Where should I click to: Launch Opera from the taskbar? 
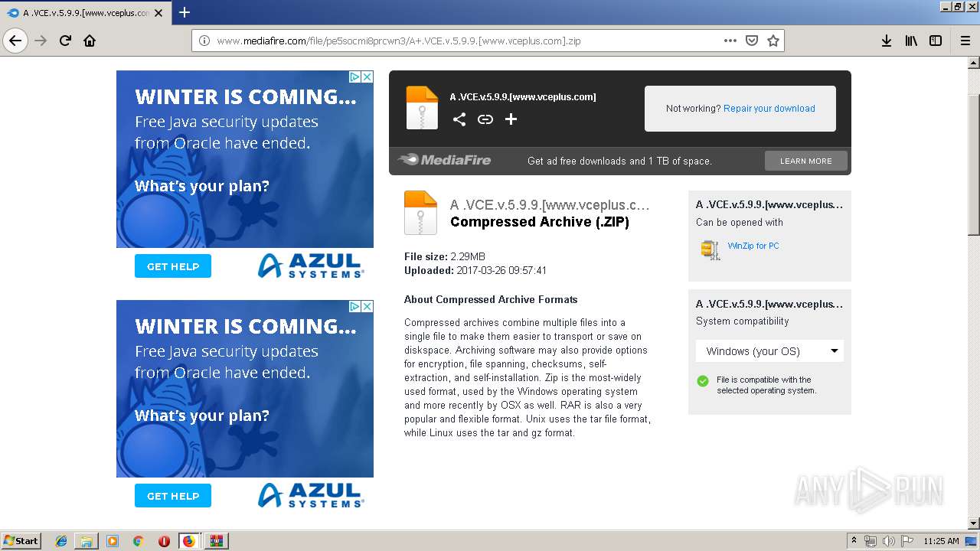164,541
